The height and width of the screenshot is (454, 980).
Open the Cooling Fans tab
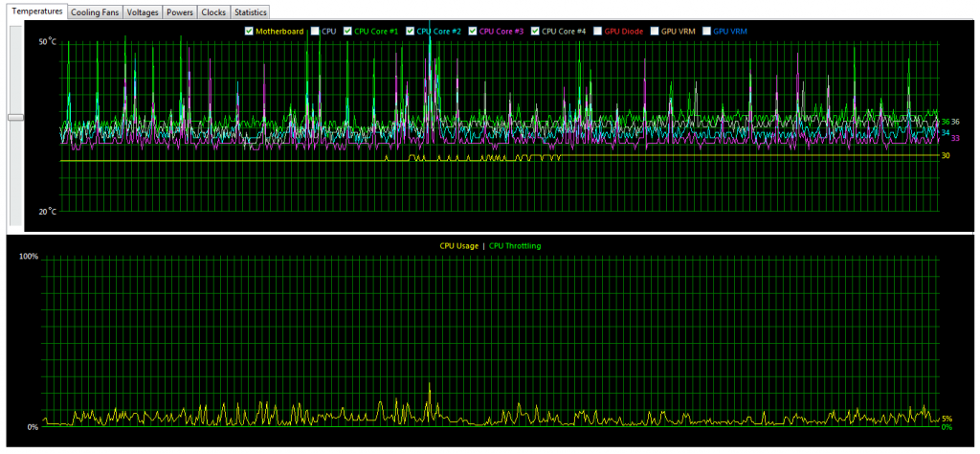(95, 11)
